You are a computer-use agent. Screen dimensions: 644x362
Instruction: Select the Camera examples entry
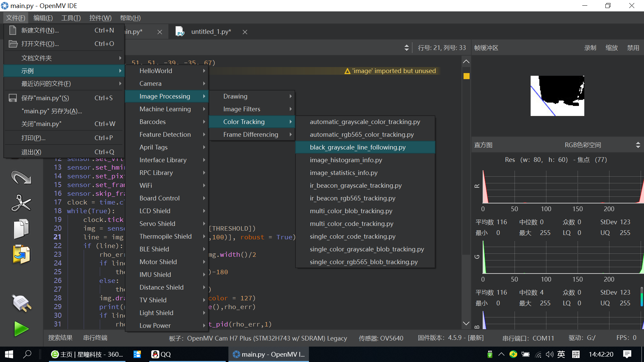167,83
